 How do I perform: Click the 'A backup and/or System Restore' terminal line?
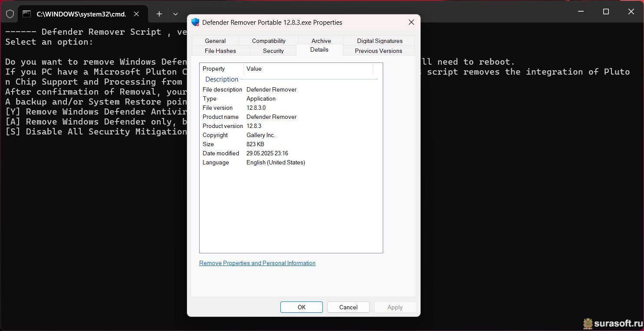pos(96,102)
